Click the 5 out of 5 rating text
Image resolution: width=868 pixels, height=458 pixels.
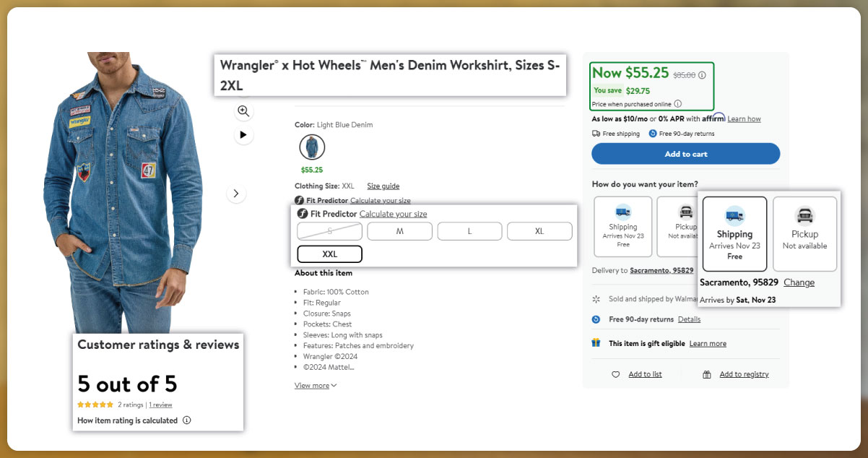pos(127,384)
